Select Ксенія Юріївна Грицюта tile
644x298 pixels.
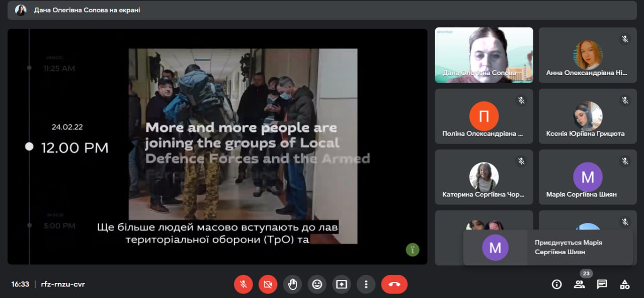click(588, 116)
